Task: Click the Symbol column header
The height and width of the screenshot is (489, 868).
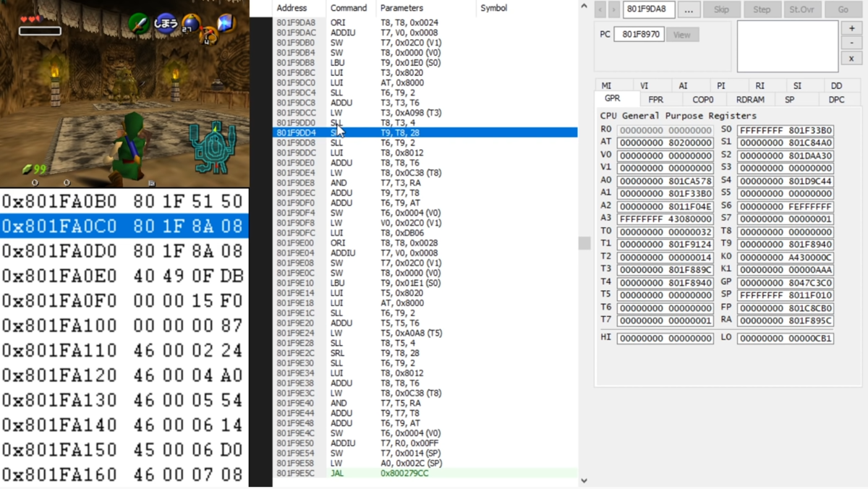Action: point(526,8)
